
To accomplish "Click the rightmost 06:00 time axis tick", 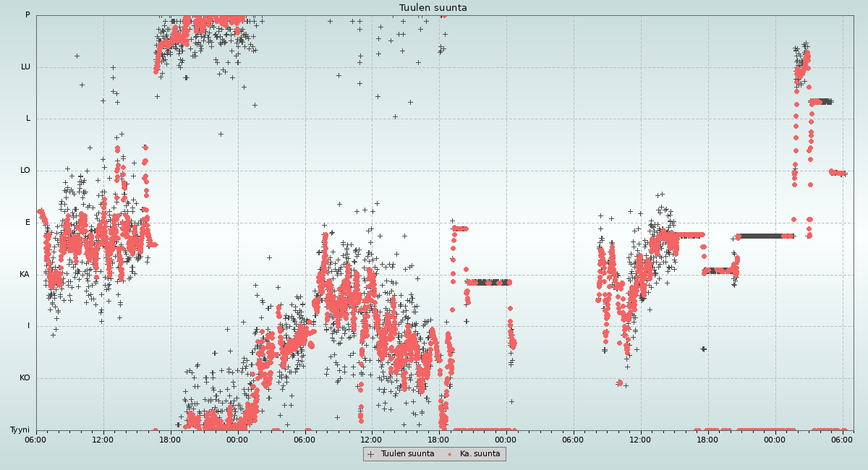I will [x=842, y=439].
